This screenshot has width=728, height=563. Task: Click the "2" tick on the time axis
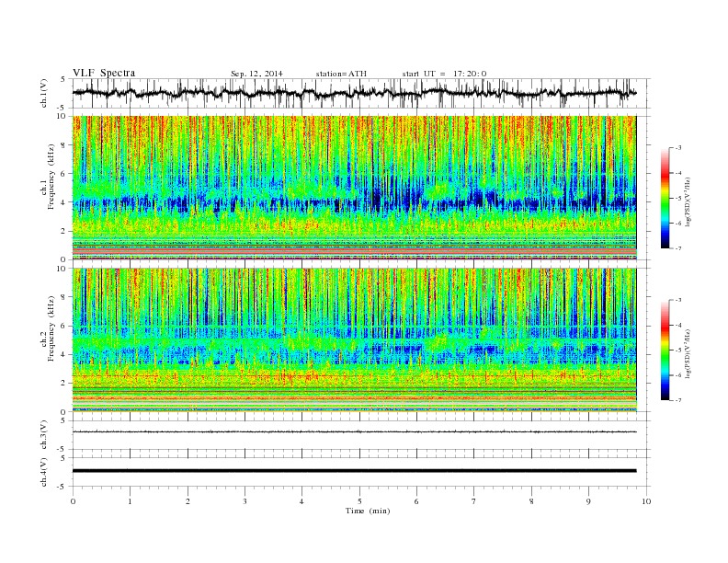tap(188, 501)
